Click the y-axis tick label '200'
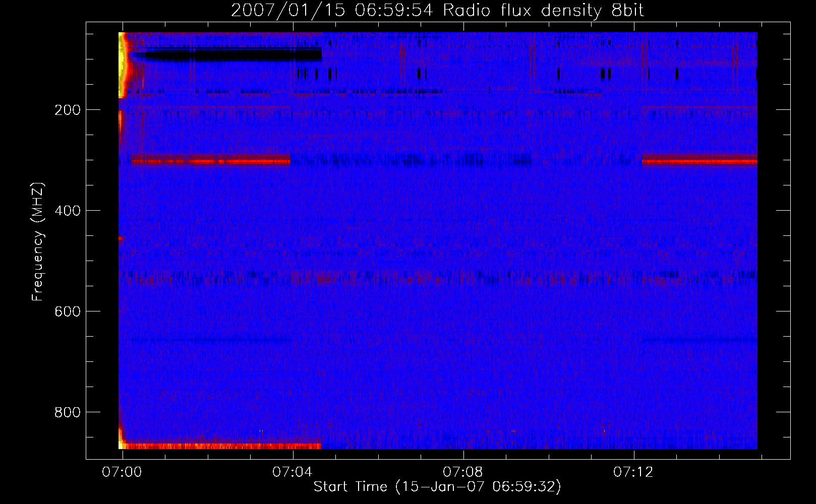This screenshot has height=504, width=816. (68, 110)
